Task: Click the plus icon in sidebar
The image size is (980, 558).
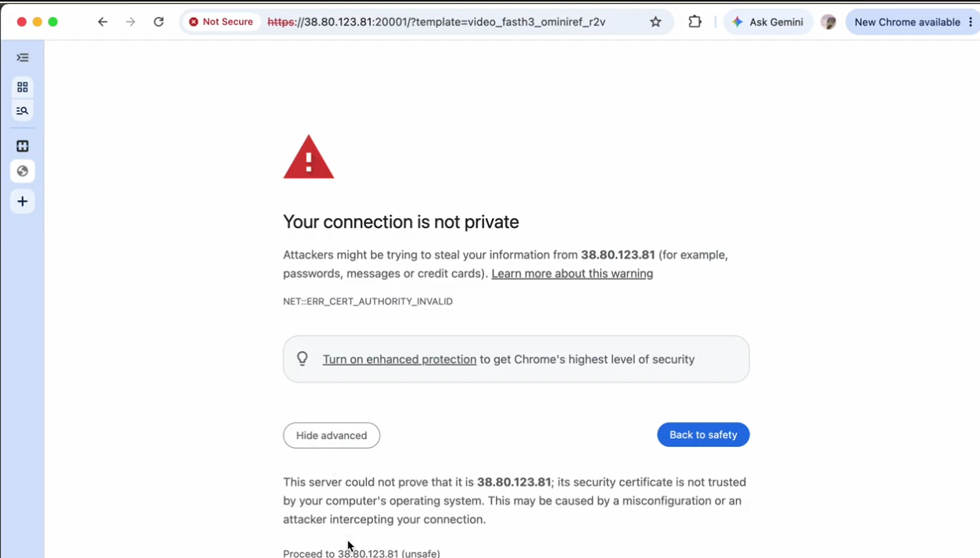Action: click(23, 202)
